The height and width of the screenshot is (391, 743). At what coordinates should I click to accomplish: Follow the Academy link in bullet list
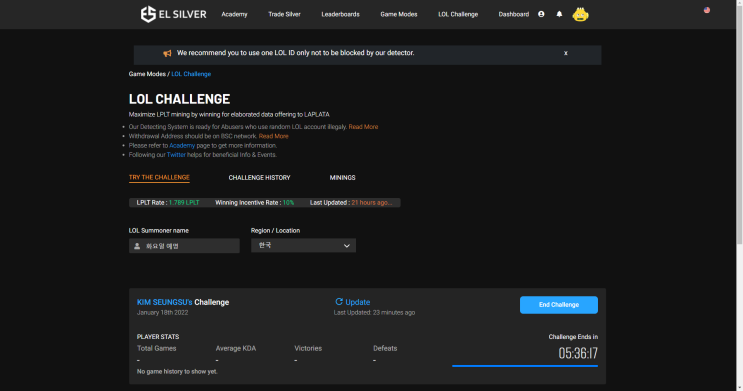[182, 145]
